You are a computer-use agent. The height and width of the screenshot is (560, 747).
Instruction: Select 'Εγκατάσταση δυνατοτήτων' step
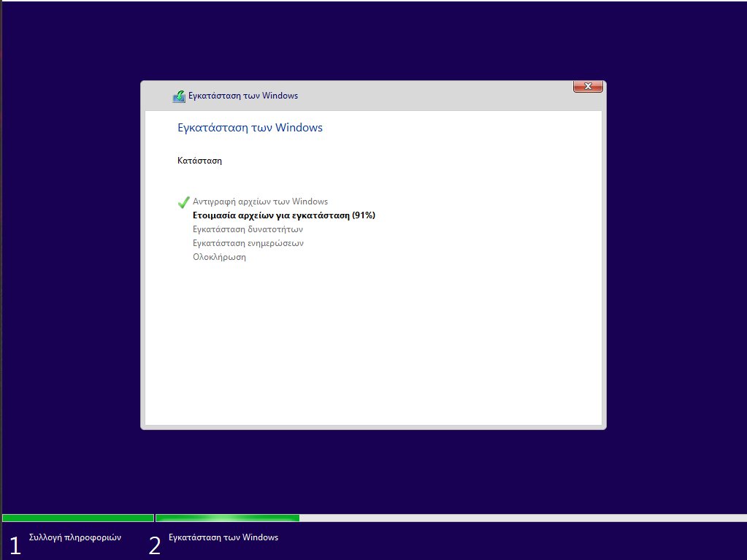click(x=248, y=229)
